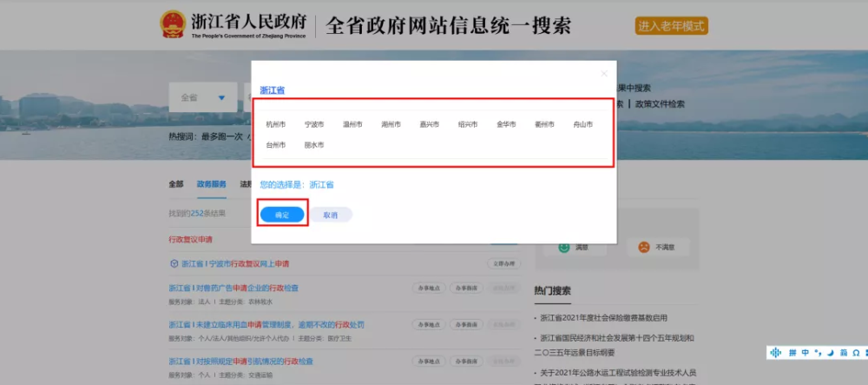Select 嘉兴市 in the city list
Screen dimensions: 868x385
[x=430, y=124]
